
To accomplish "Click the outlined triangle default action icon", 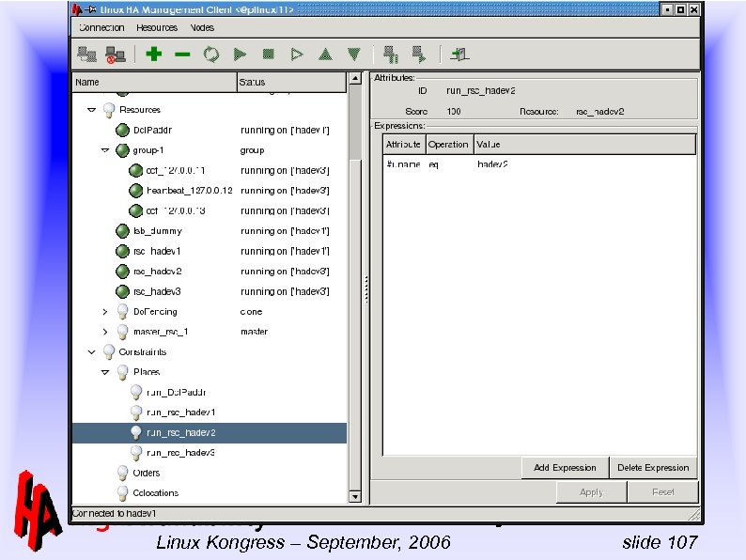I will [x=296, y=54].
